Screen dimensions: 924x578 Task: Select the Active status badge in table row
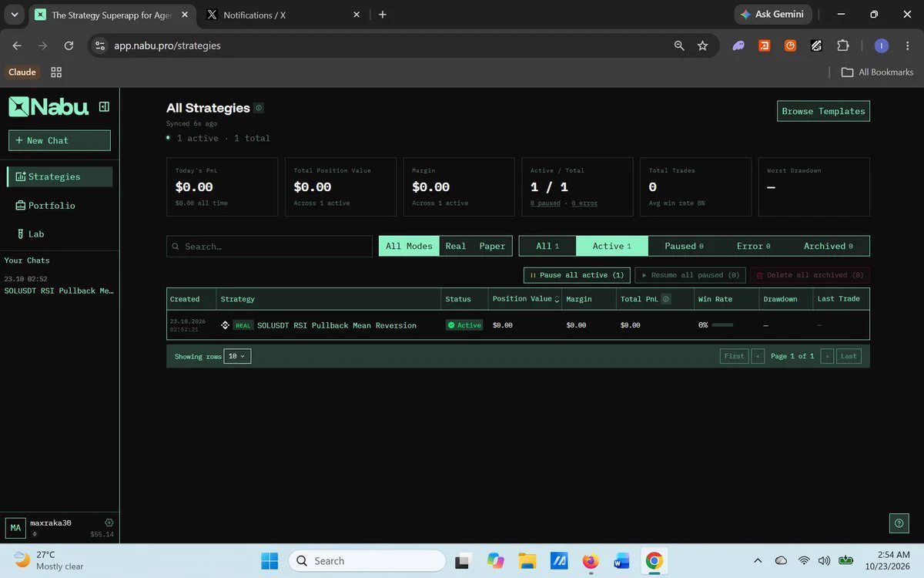pyautogui.click(x=464, y=325)
